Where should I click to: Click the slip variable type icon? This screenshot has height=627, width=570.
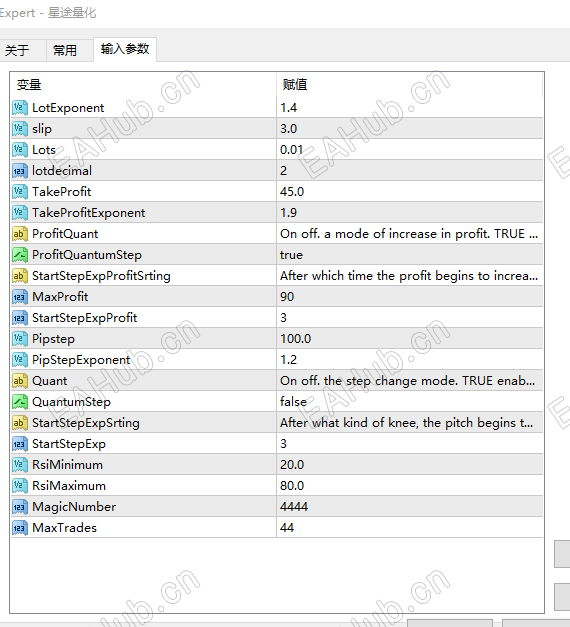coord(20,129)
